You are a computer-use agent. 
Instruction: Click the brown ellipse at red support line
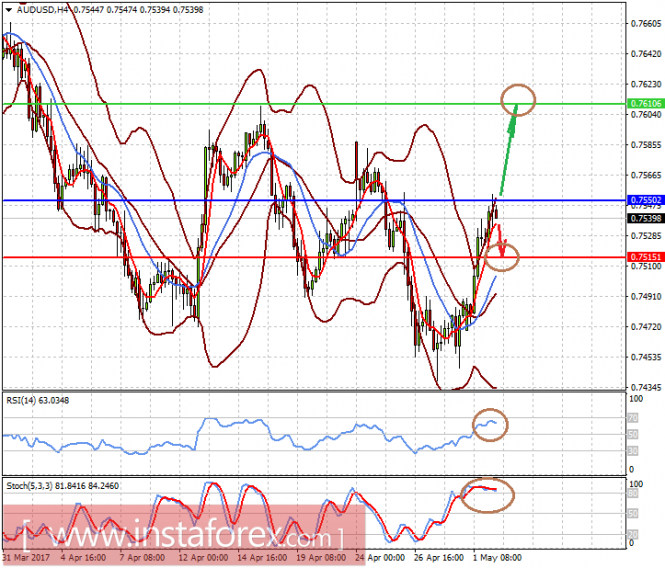click(502, 257)
